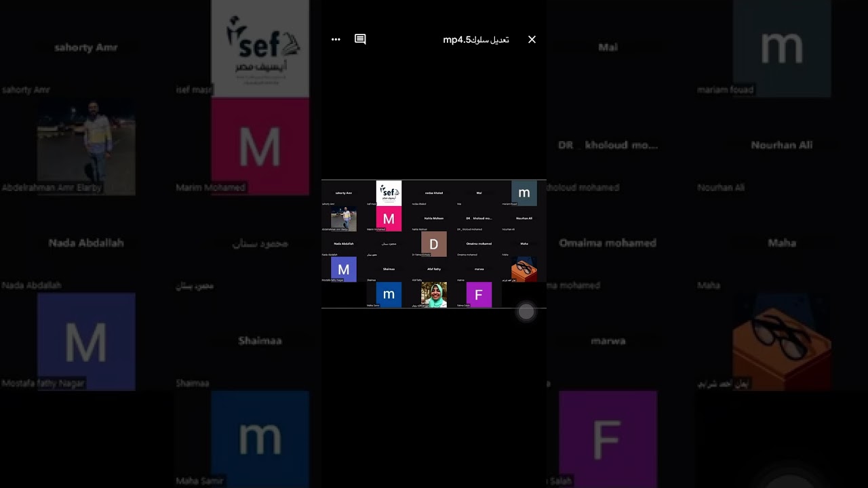Select the isef logo participant tile in video
Viewport: 868px width, 488px height.
(389, 193)
